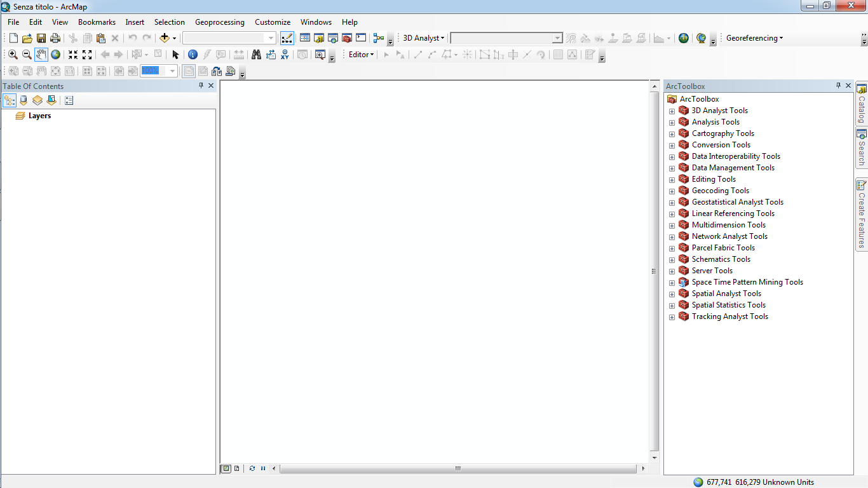Viewport: 868px width, 488px height.
Task: Select Space Time Pattern Mining Tools
Action: (x=747, y=282)
